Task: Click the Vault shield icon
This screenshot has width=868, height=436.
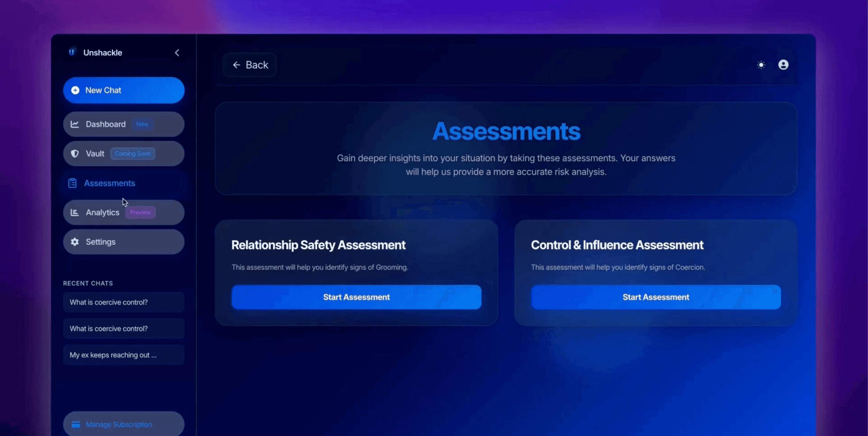Action: [x=74, y=153]
